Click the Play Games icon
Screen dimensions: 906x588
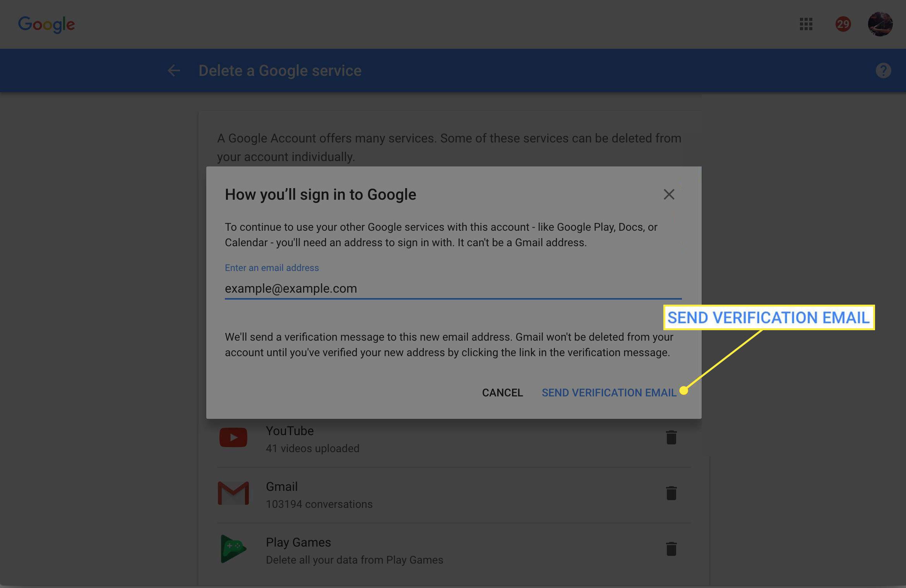click(233, 549)
